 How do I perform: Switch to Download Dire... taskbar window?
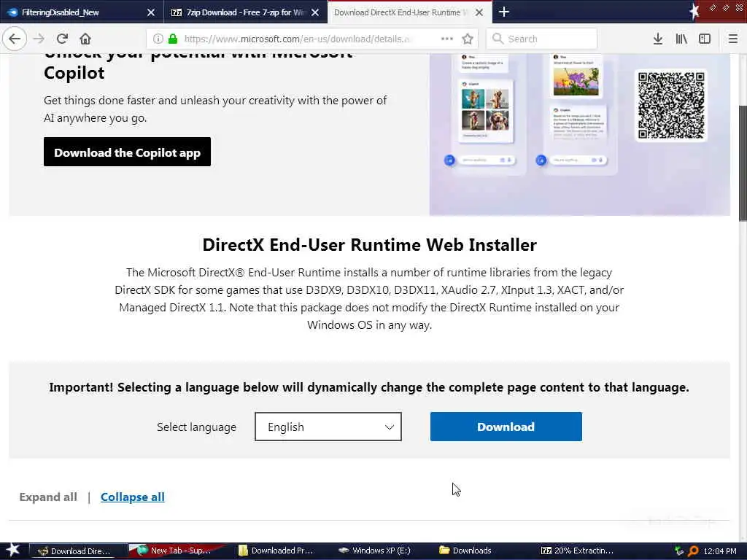click(x=79, y=551)
